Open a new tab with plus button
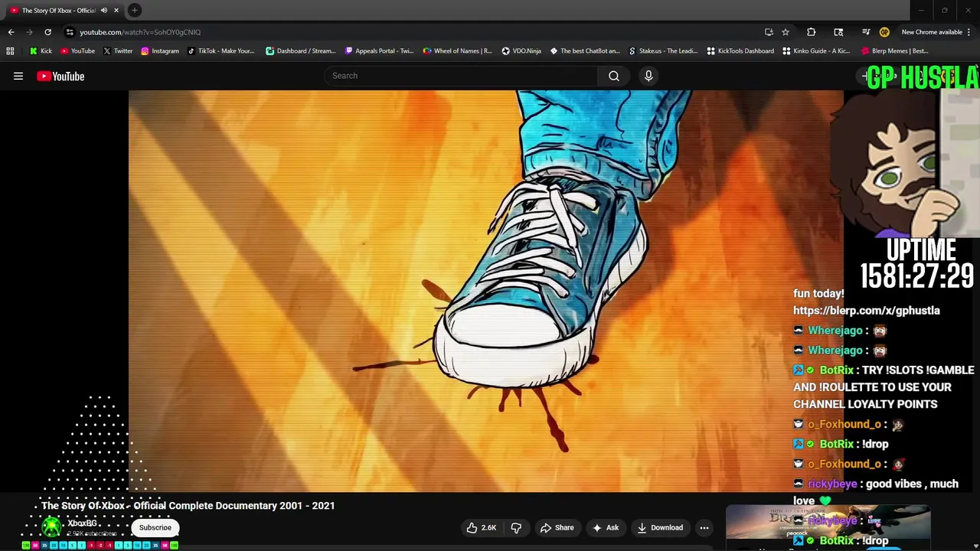Screen dimensions: 980x551 tap(135, 10)
